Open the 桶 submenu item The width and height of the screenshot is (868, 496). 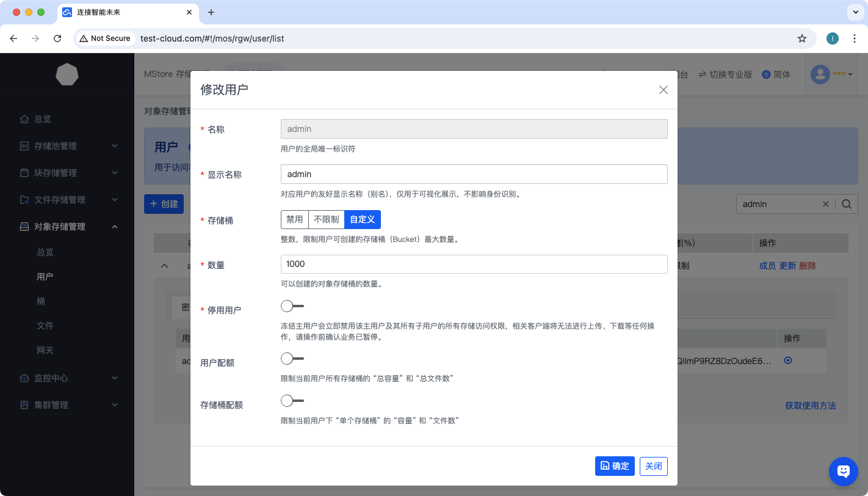[x=41, y=301]
